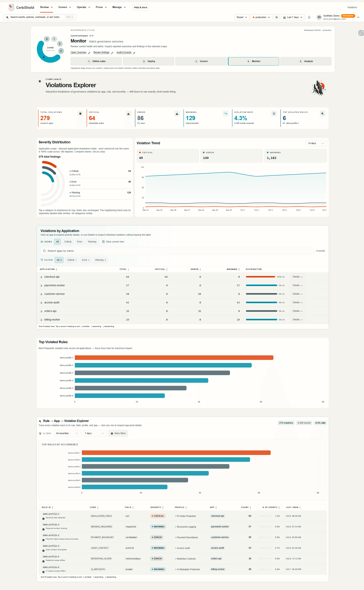This screenshot has height=590, width=364.
Task: Click the Critical severity legend entry
Action: pos(100,172)
